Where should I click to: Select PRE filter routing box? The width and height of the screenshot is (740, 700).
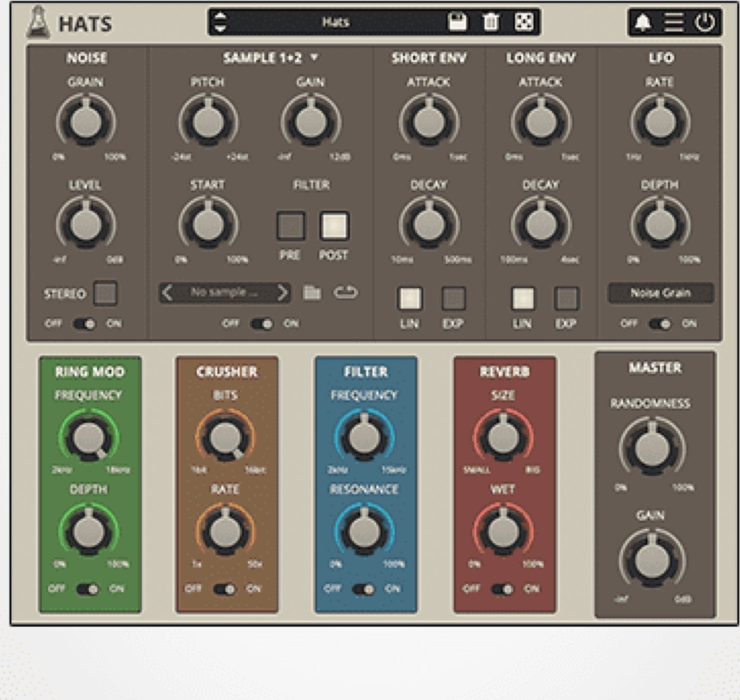(x=291, y=226)
